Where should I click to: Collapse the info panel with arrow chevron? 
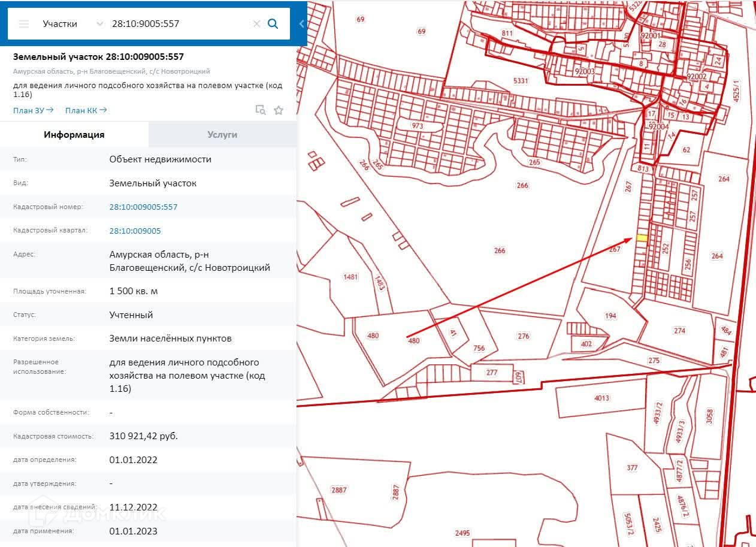[x=301, y=24]
